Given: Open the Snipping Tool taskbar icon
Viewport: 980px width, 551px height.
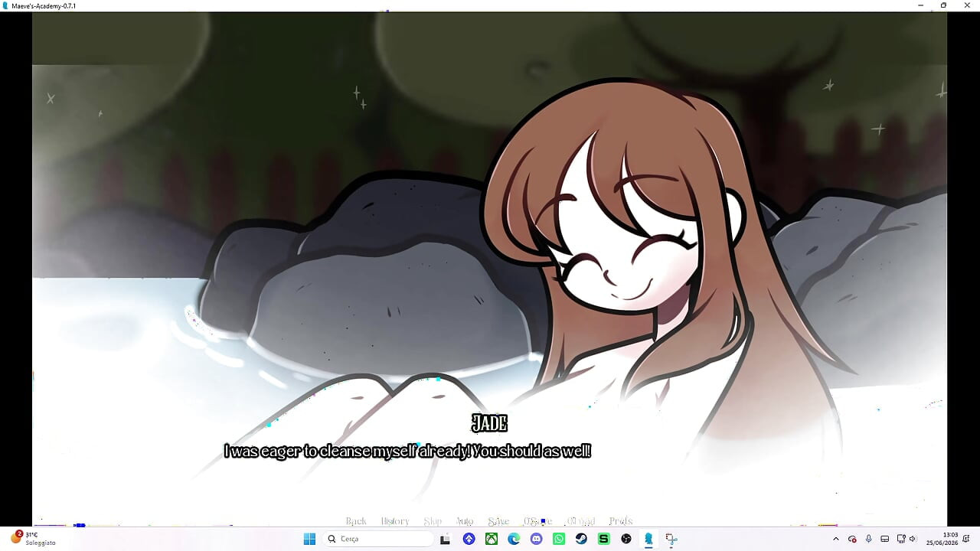Looking at the screenshot, I should click(671, 539).
